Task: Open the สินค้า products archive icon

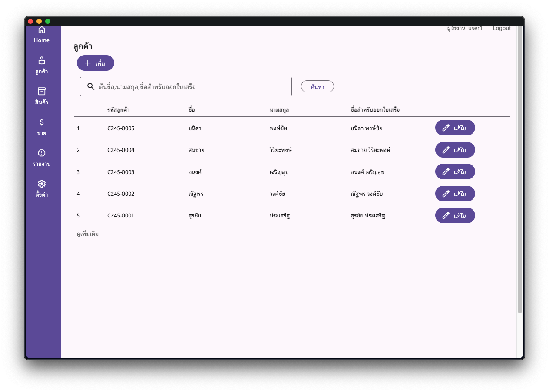Action: pos(42,91)
